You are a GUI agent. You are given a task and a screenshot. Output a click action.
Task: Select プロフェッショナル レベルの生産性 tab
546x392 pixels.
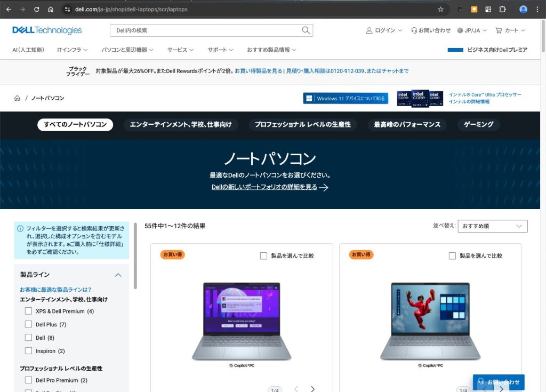[x=303, y=124]
